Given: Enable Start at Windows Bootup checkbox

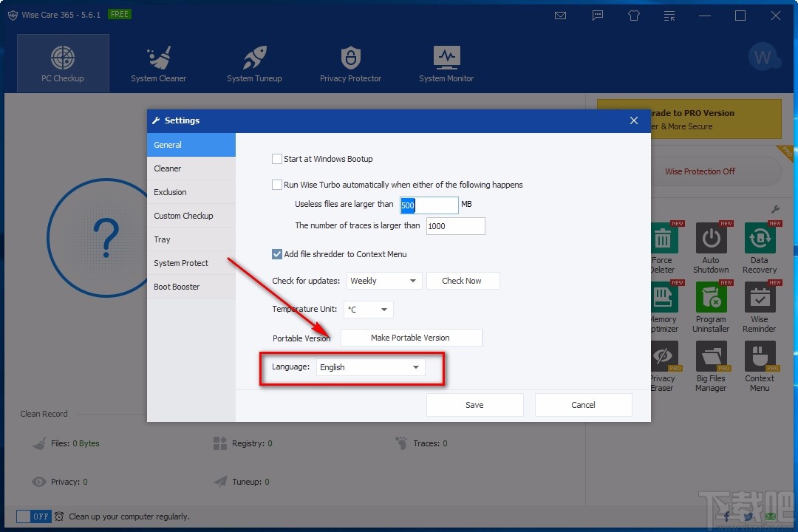Looking at the screenshot, I should pos(277,159).
